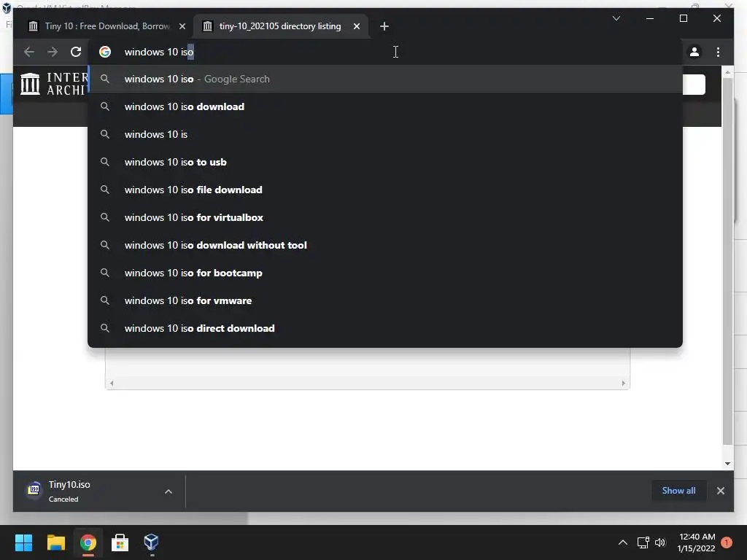Image resolution: width=747 pixels, height=560 pixels.
Task: Open the Windows Start menu
Action: pos(23,542)
